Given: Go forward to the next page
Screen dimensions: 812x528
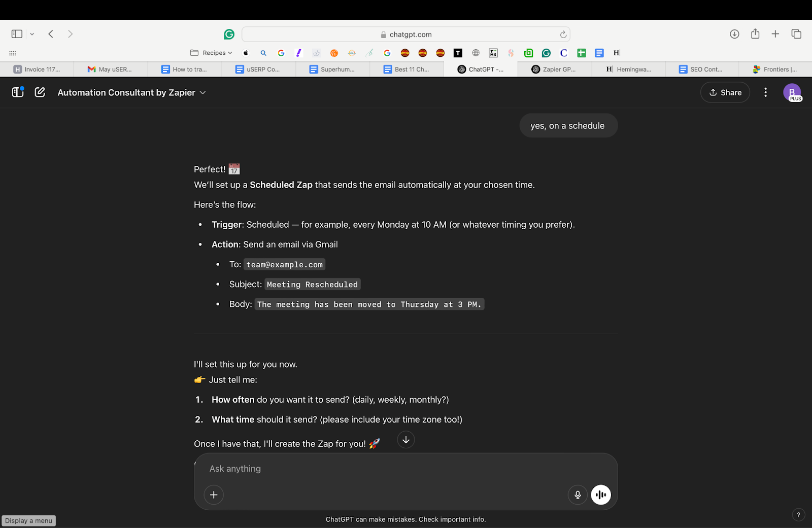Looking at the screenshot, I should point(70,34).
